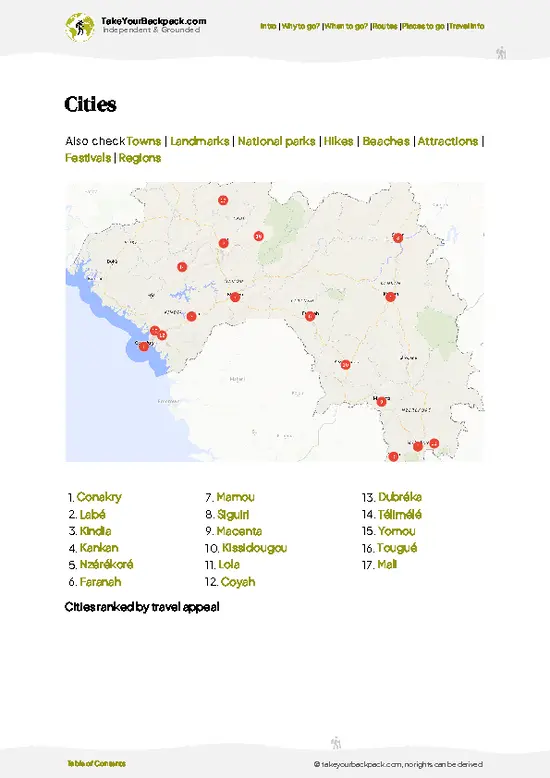Open Coyah in the city list

[x=238, y=582]
